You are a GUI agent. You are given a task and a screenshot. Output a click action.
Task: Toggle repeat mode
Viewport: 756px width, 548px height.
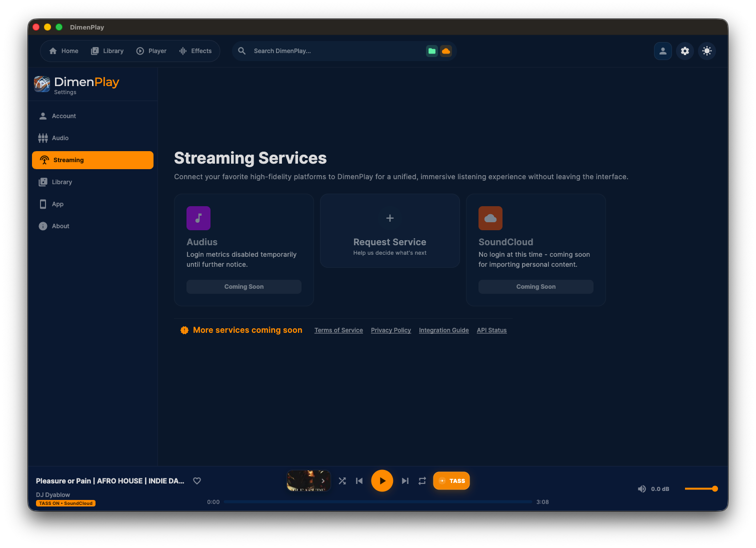[x=422, y=481]
